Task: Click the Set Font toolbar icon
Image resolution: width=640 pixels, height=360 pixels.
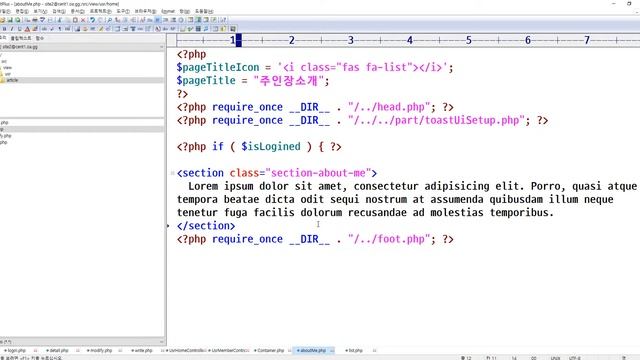Action: click(x=142, y=20)
